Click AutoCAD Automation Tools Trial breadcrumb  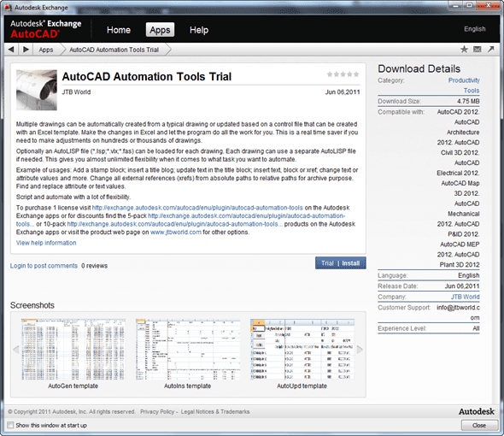click(114, 50)
